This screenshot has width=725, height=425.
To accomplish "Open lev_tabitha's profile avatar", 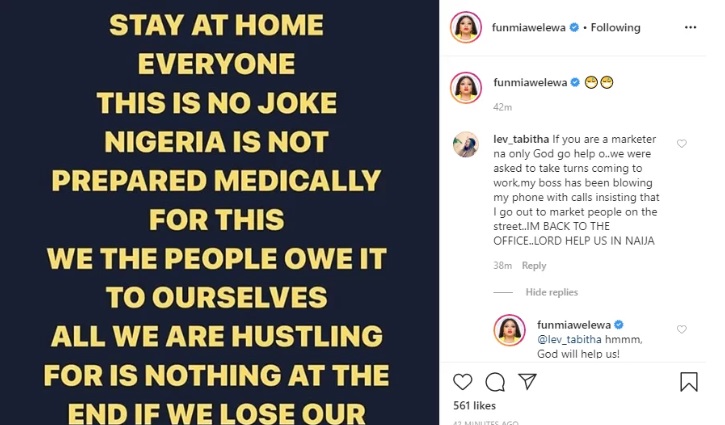I will coord(466,144).
